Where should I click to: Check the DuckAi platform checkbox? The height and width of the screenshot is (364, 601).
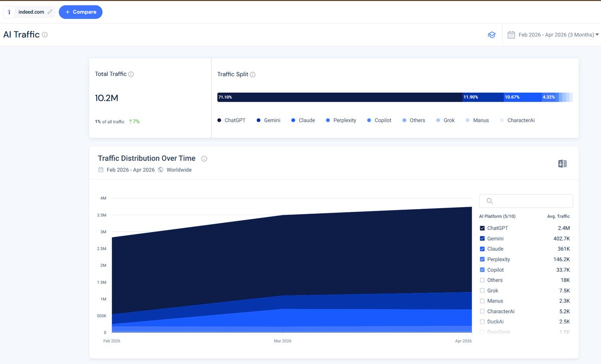point(482,321)
